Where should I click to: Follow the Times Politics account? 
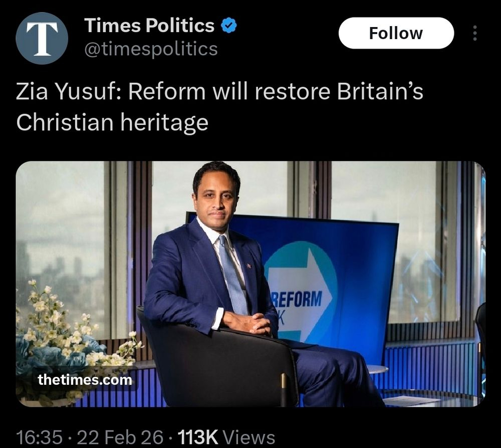coord(396,33)
